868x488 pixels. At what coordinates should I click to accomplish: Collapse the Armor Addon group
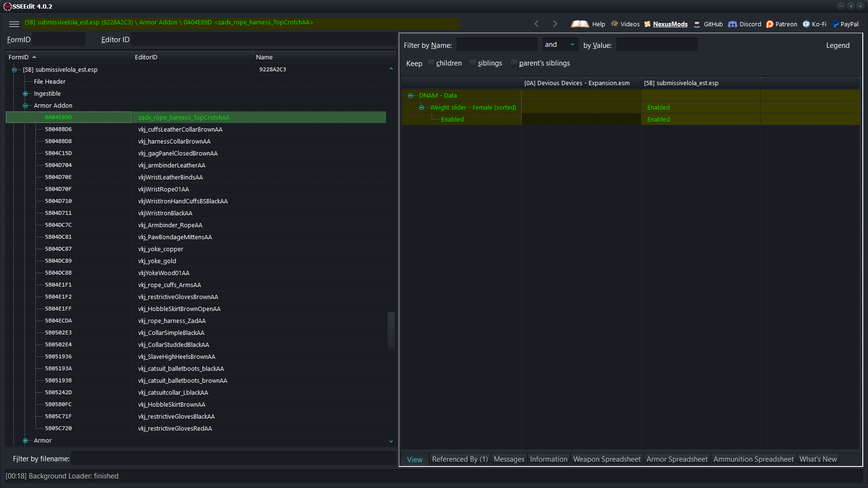(x=25, y=106)
